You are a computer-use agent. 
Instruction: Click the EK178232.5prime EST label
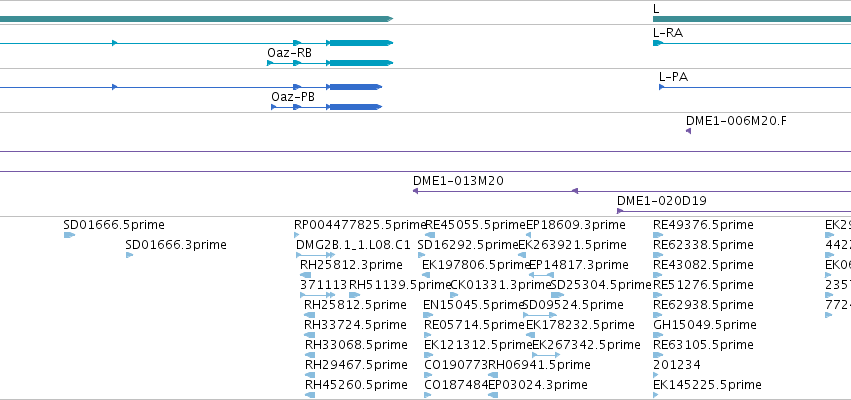pos(580,325)
